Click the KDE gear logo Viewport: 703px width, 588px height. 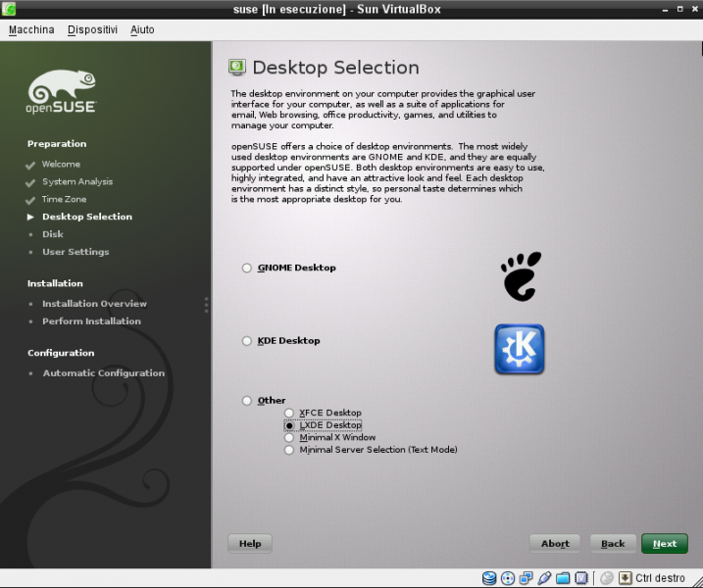(x=520, y=349)
